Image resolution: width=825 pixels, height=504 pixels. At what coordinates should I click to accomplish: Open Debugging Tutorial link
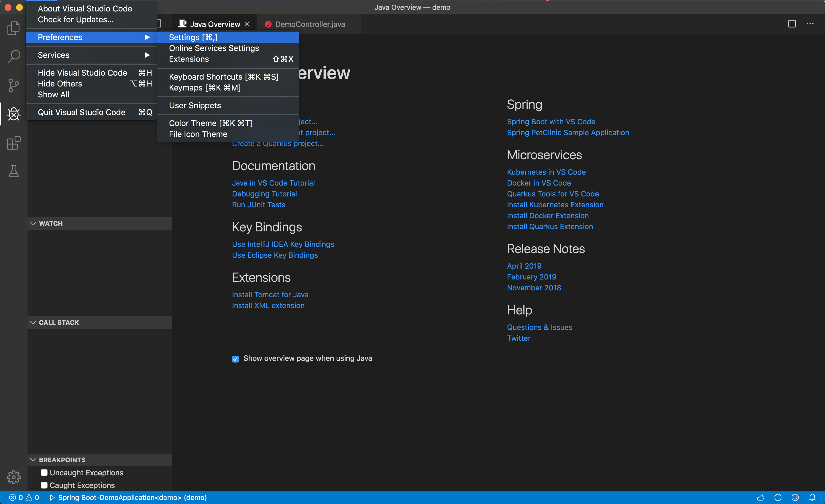tap(264, 194)
